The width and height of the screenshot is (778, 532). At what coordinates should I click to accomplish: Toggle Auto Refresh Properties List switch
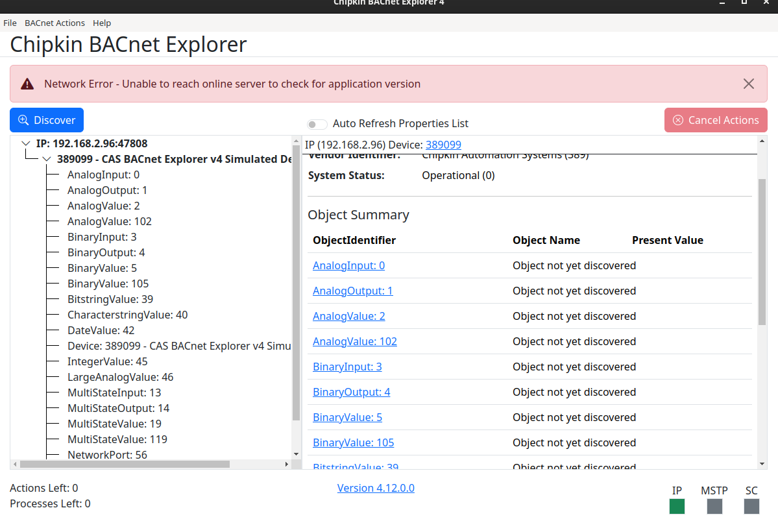(x=317, y=123)
